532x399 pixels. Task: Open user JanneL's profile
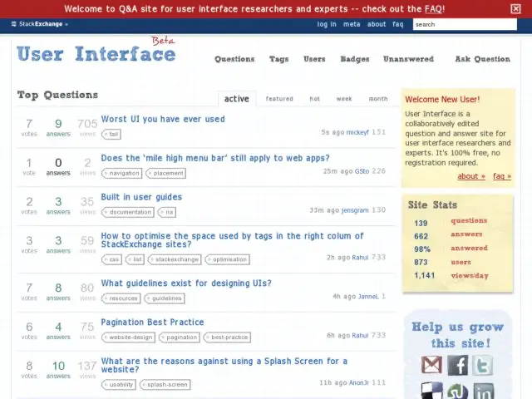pyautogui.click(x=368, y=297)
